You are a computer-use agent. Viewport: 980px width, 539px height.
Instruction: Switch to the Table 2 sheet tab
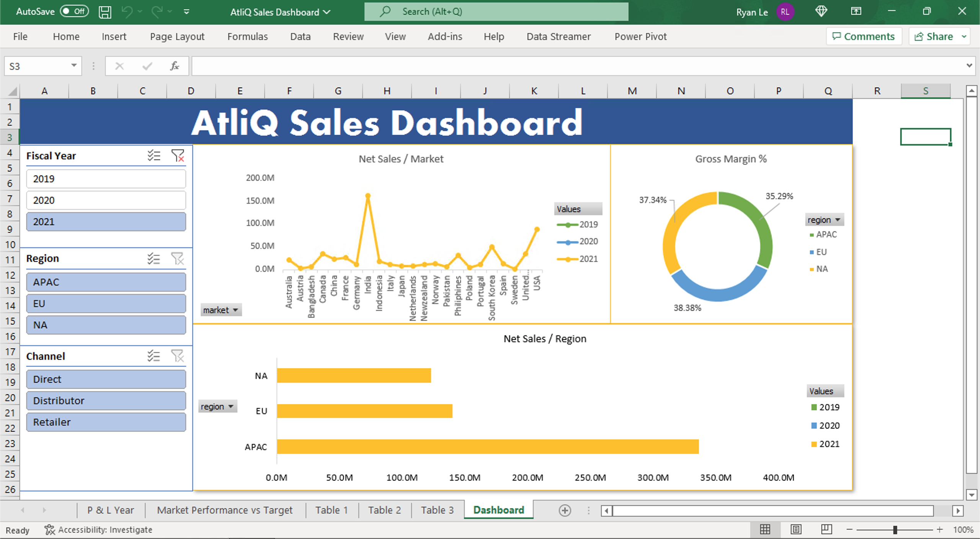(384, 510)
